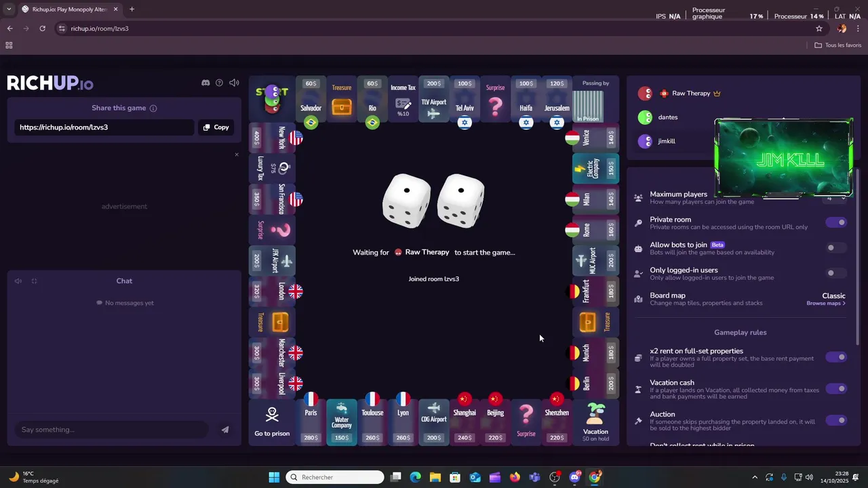Viewport: 868px width, 488px height.
Task: Click the RICHUP.io logo
Action: (50, 83)
